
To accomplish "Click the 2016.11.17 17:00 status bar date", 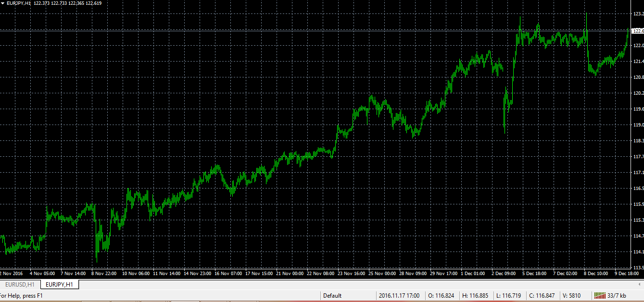I will (x=399, y=296).
